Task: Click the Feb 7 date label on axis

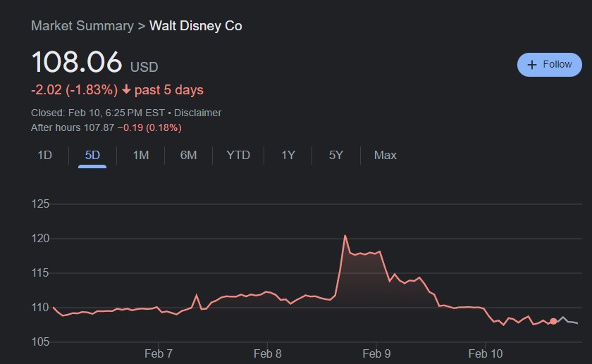Action: 159,353
